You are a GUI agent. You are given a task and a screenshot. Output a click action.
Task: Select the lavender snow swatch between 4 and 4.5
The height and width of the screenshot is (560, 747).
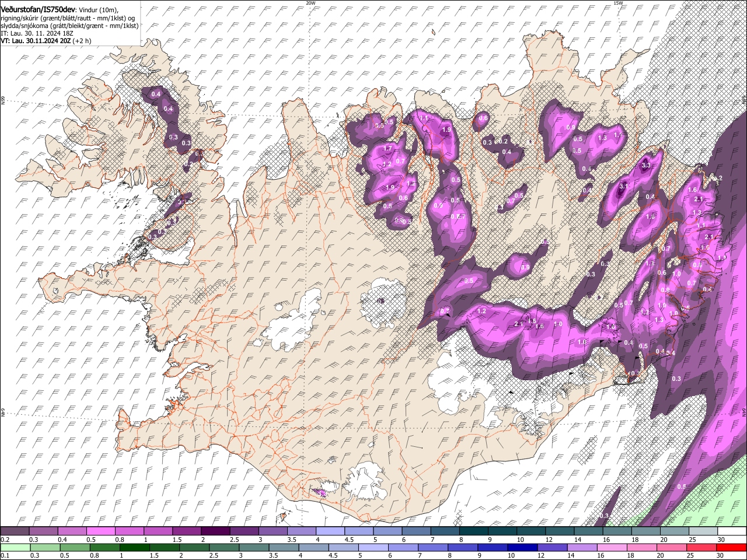point(330,531)
